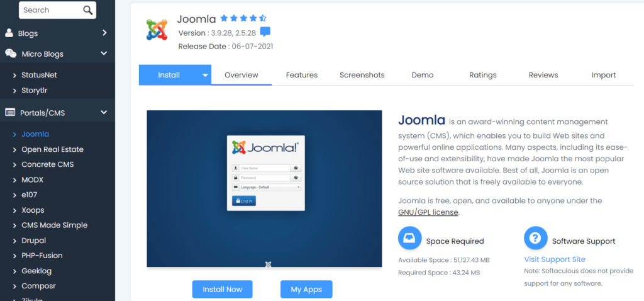The height and width of the screenshot is (301, 644).
Task: Open the Install tab dropdown arrow
Action: 205,76
